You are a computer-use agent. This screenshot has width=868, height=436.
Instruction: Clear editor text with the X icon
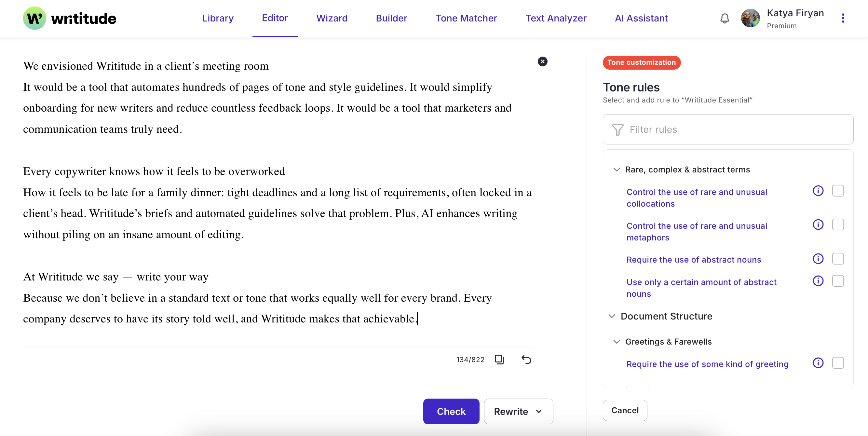click(542, 62)
